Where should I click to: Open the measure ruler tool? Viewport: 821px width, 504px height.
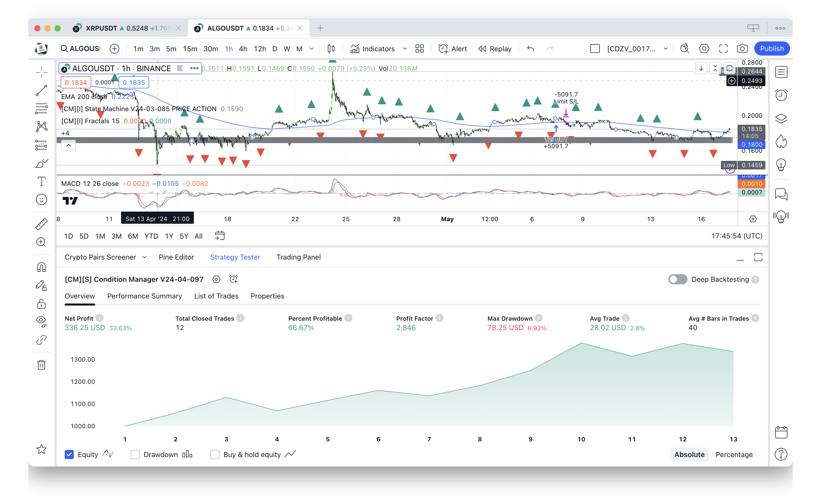point(41,224)
